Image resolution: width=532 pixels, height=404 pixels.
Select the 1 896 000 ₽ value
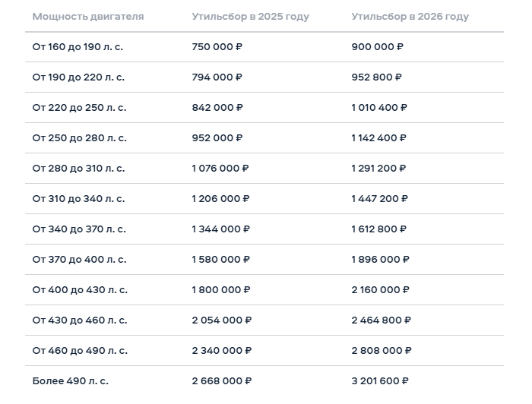click(x=380, y=260)
